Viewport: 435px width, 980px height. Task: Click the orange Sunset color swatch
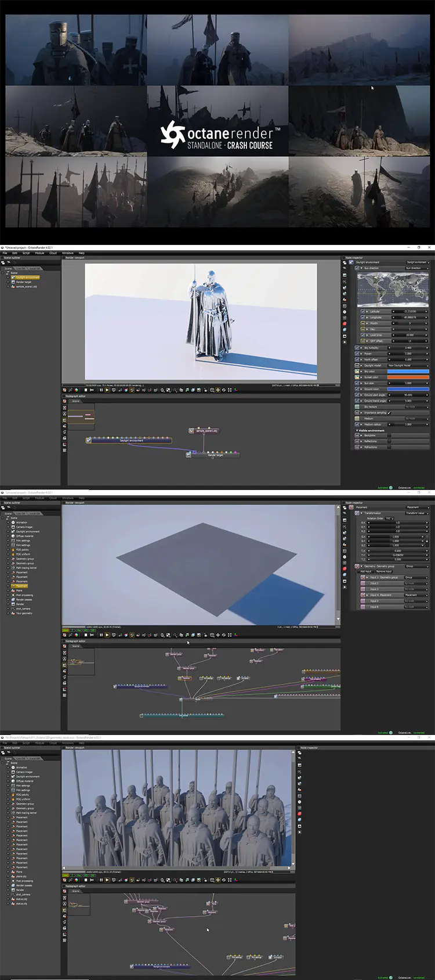coord(408,377)
